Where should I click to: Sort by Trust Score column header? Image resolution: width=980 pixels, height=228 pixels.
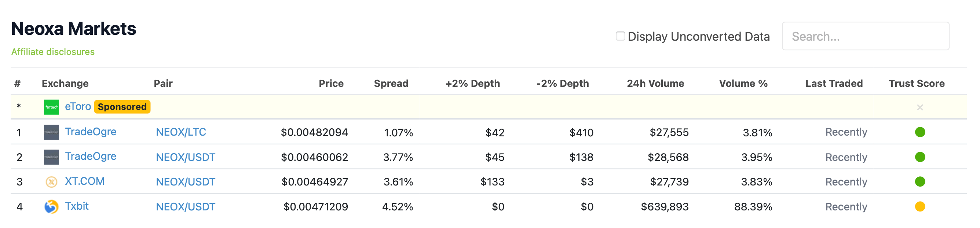916,84
